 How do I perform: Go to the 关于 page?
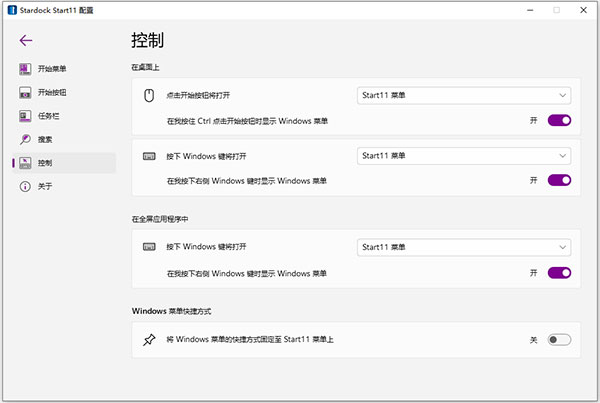point(45,186)
